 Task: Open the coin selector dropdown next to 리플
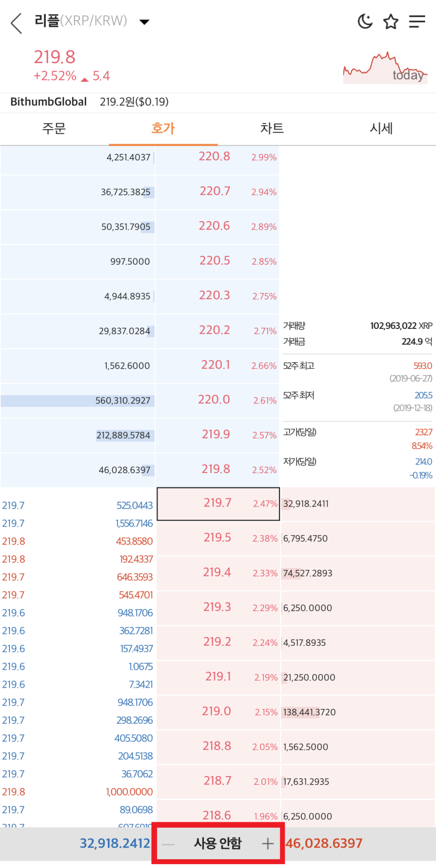pyautogui.click(x=144, y=22)
